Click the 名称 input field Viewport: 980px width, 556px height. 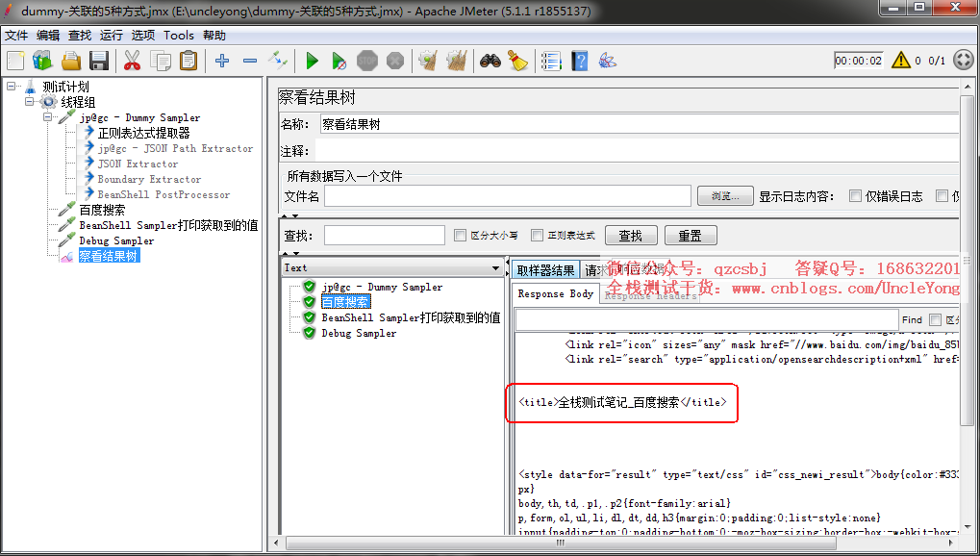(x=640, y=124)
